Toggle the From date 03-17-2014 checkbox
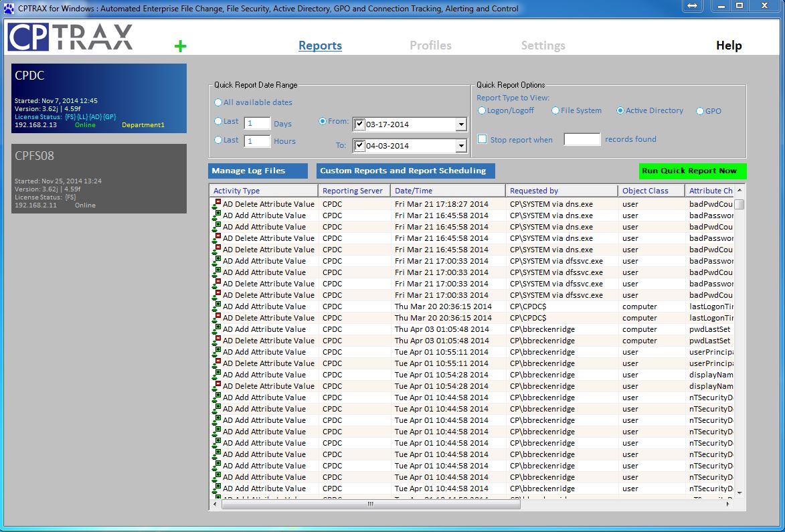This screenshot has height=532, width=785. coord(359,124)
